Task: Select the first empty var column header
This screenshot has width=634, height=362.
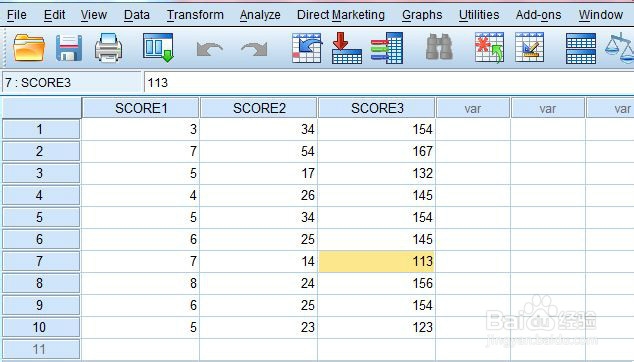Action: [x=473, y=108]
